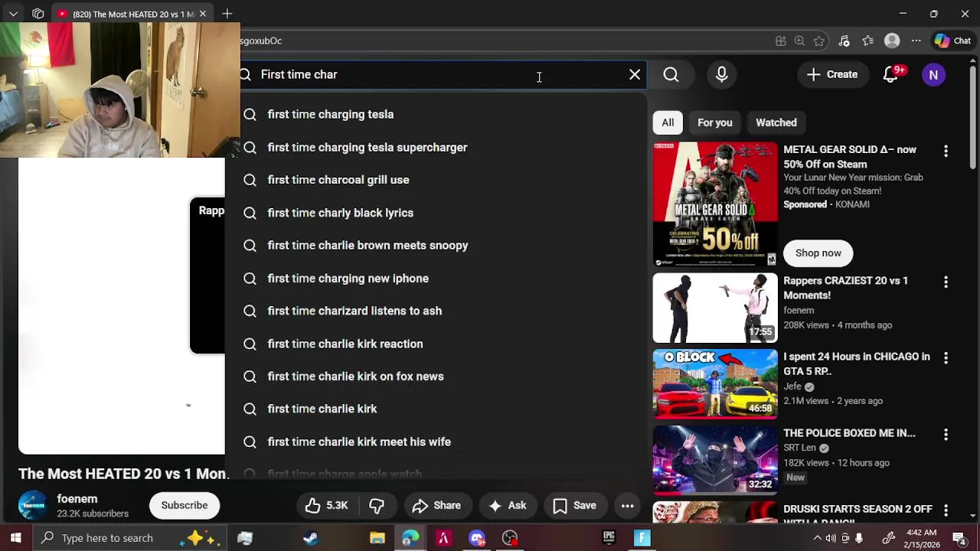
Task: Open File Explorer from the taskbar
Action: 377,538
